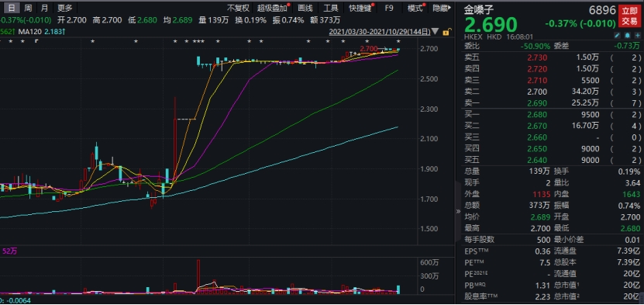
Task: Click the flag event marker above the chart
Action: pyautogui.click(x=36, y=41)
